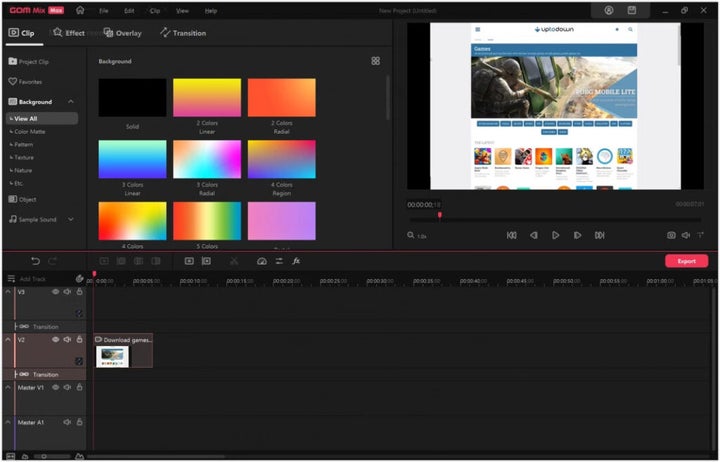Click Add Track in the timeline
Image resolution: width=720 pixels, height=462 pixels.
(32, 279)
